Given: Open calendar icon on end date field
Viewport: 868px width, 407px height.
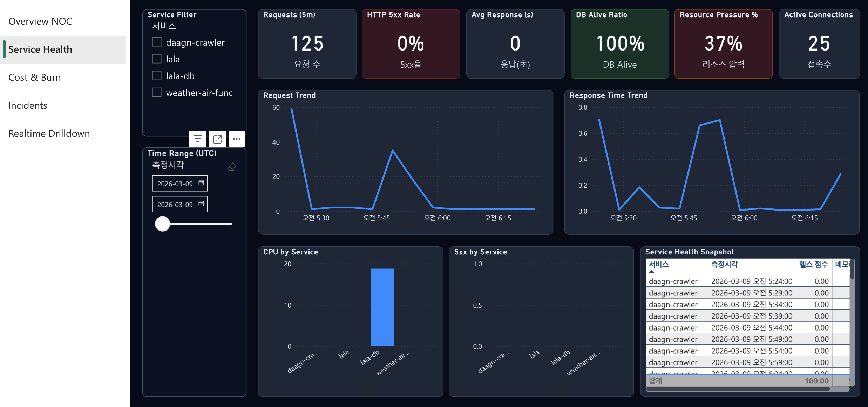Looking at the screenshot, I should 201,204.
